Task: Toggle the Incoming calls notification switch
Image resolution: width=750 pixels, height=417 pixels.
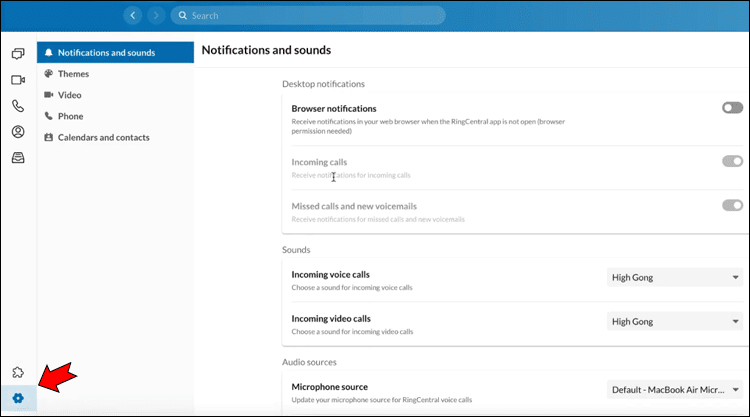Action: pos(732,161)
